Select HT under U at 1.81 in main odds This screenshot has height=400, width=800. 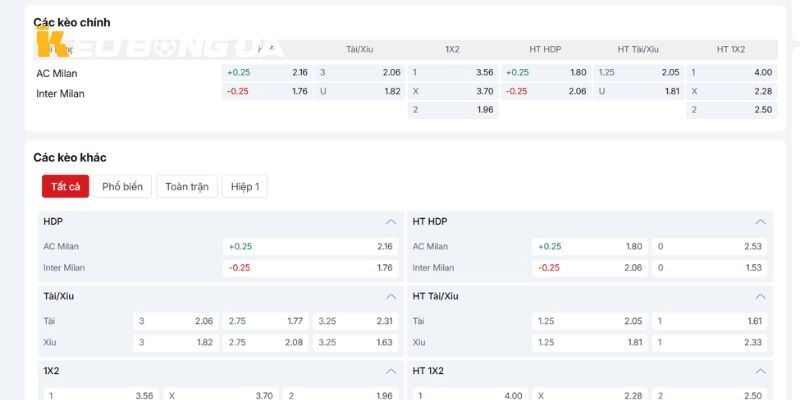(x=639, y=91)
